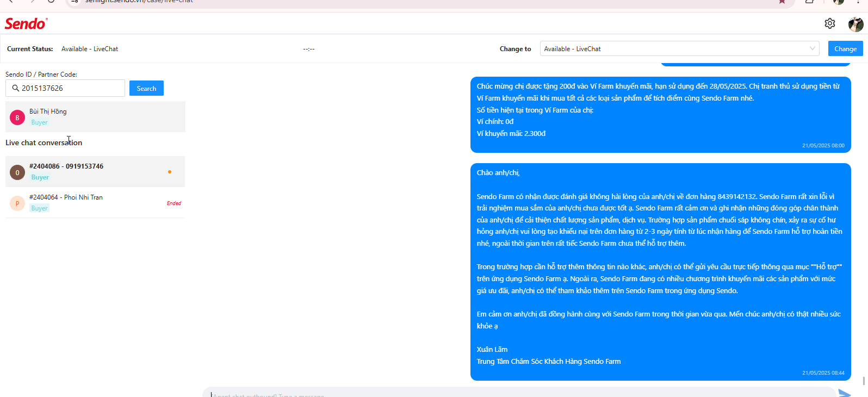The image size is (868, 397).
Task: Click the timestamp 21/05/2025 08:44
Action: pos(823,373)
